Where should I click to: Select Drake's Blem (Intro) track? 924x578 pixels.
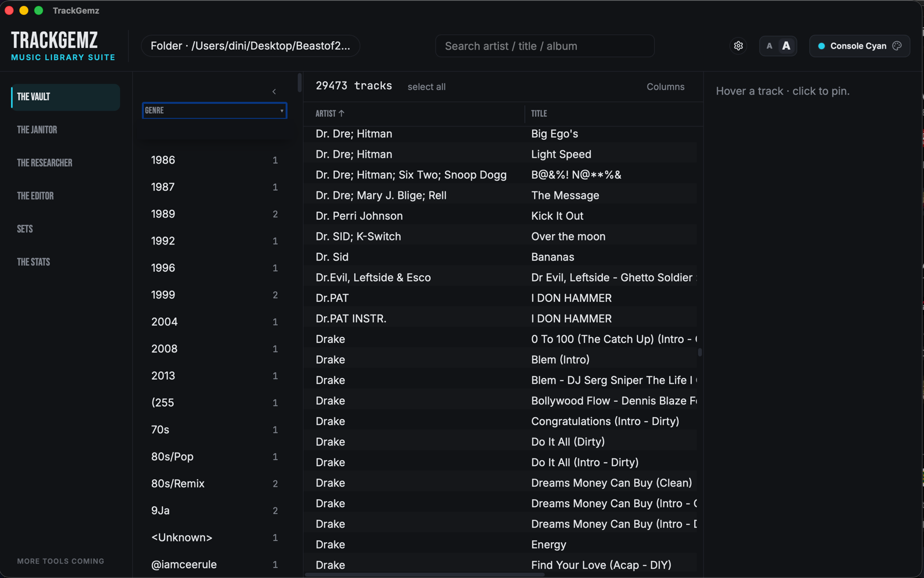(x=500, y=360)
